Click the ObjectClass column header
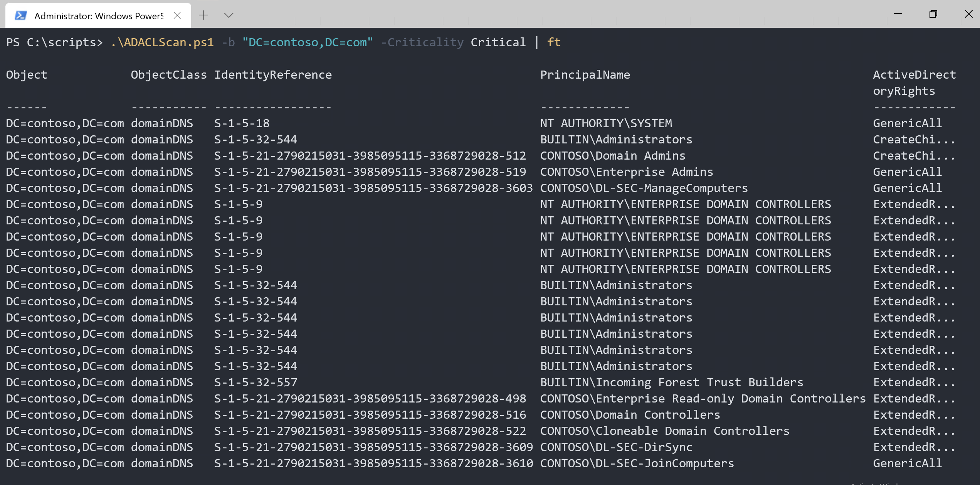Screen dimensions: 980x485 (x=169, y=74)
